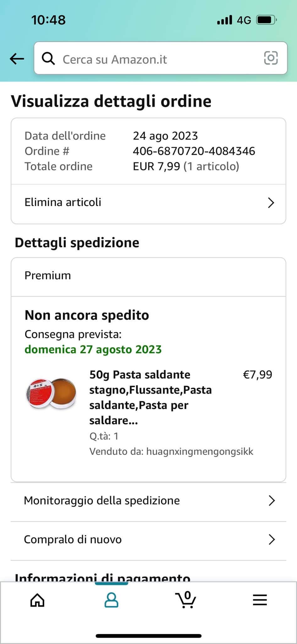Expand the Elimina articoli chevron

click(x=271, y=203)
